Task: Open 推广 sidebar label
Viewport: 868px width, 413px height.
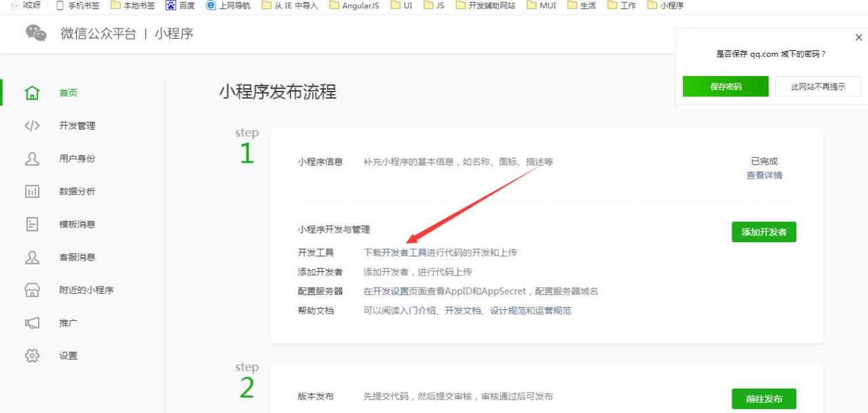Action: [x=68, y=323]
